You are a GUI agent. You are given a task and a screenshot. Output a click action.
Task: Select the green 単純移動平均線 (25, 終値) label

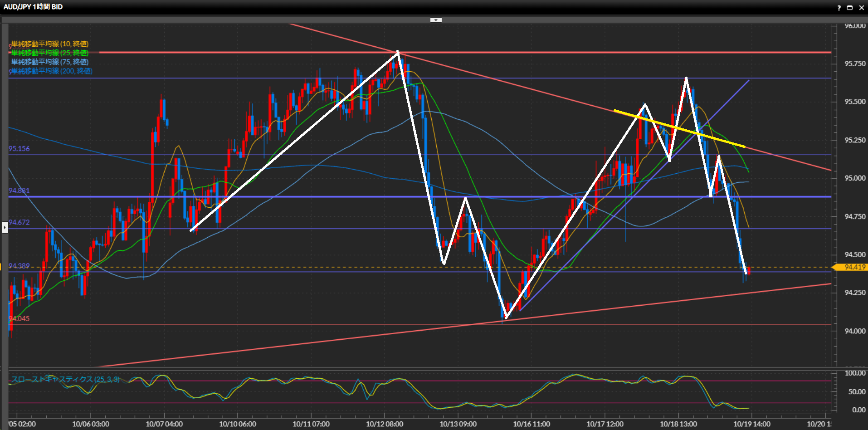[x=50, y=53]
